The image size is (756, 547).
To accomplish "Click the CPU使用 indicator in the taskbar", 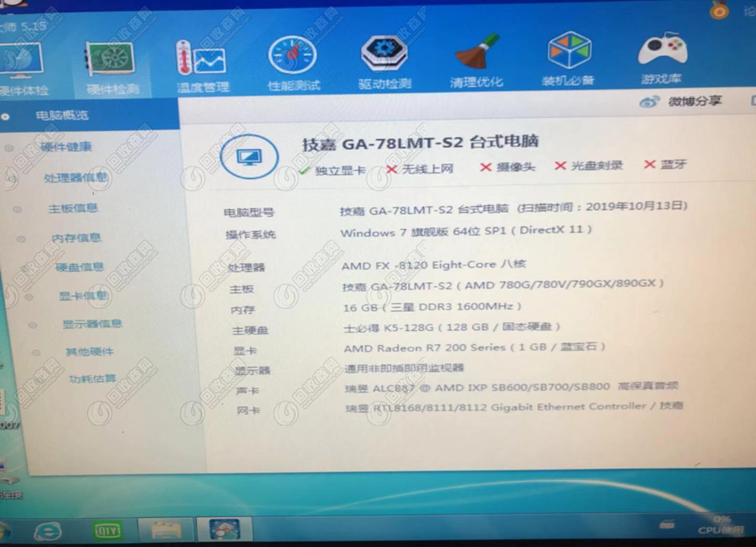I will (720, 526).
